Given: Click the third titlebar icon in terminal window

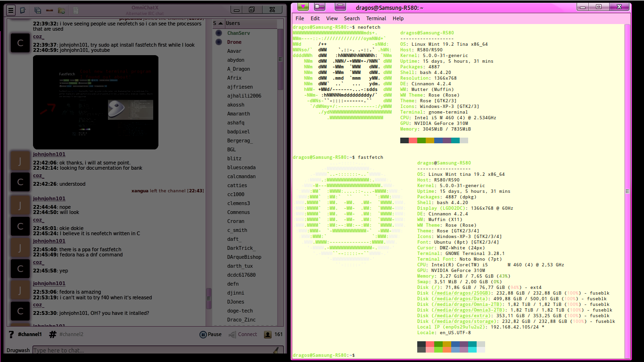Looking at the screenshot, I should [x=340, y=7].
